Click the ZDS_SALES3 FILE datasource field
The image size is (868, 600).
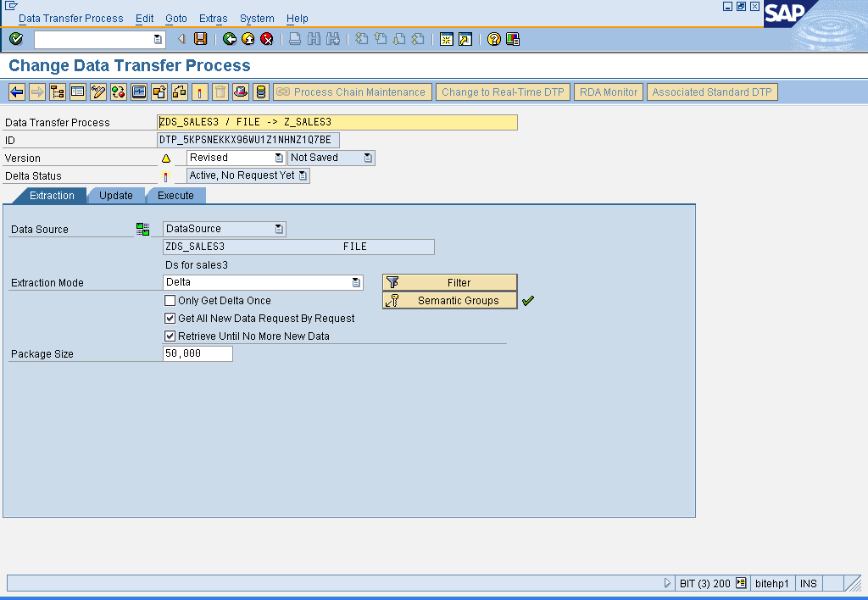298,247
